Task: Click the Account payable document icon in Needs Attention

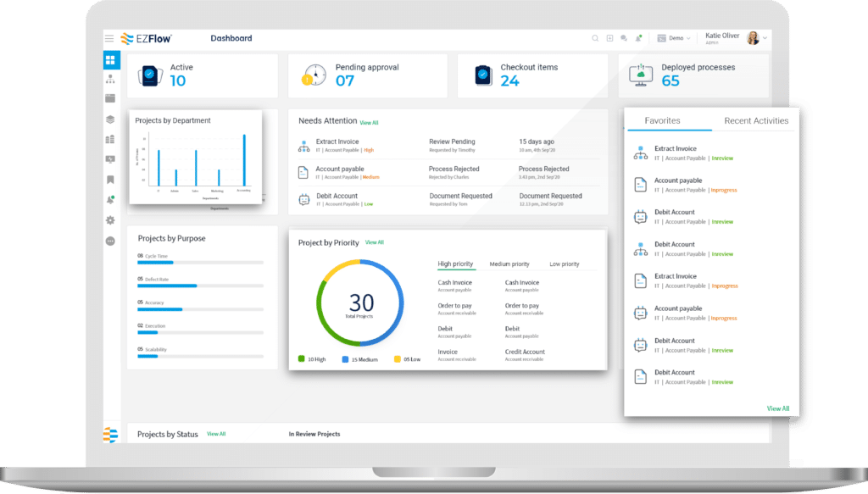Action: (303, 172)
